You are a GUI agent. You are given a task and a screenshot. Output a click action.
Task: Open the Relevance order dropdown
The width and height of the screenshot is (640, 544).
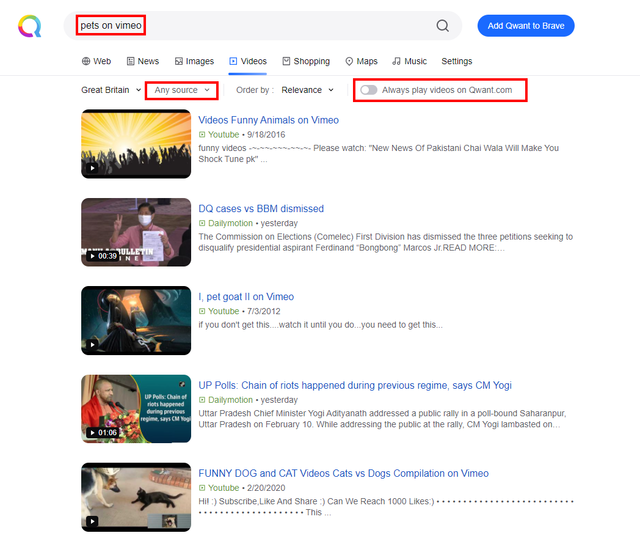point(307,90)
